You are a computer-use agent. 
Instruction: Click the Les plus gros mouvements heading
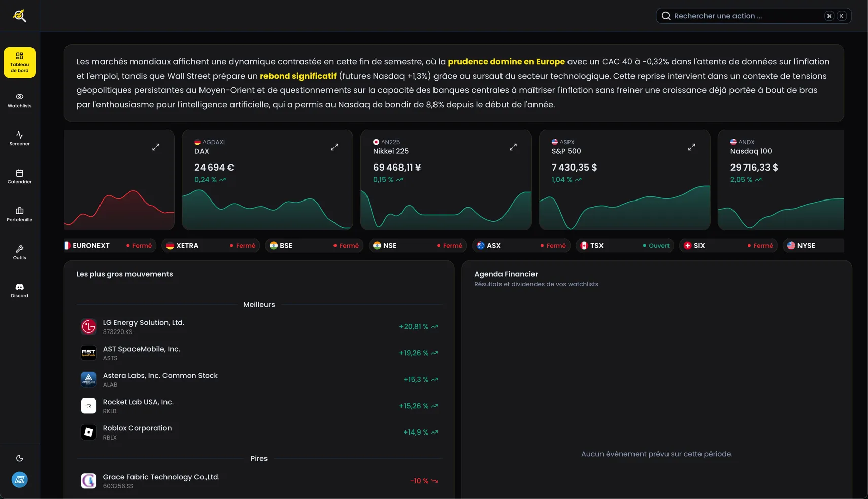pos(124,274)
